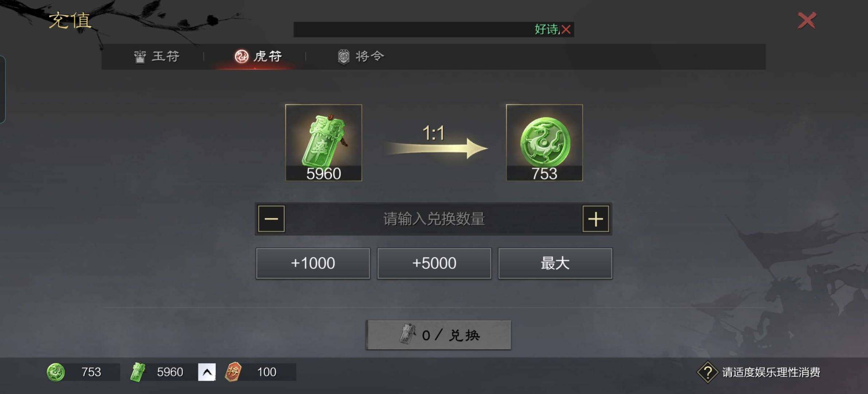
Task: Click the red 将 general order icon
Action: 233,372
